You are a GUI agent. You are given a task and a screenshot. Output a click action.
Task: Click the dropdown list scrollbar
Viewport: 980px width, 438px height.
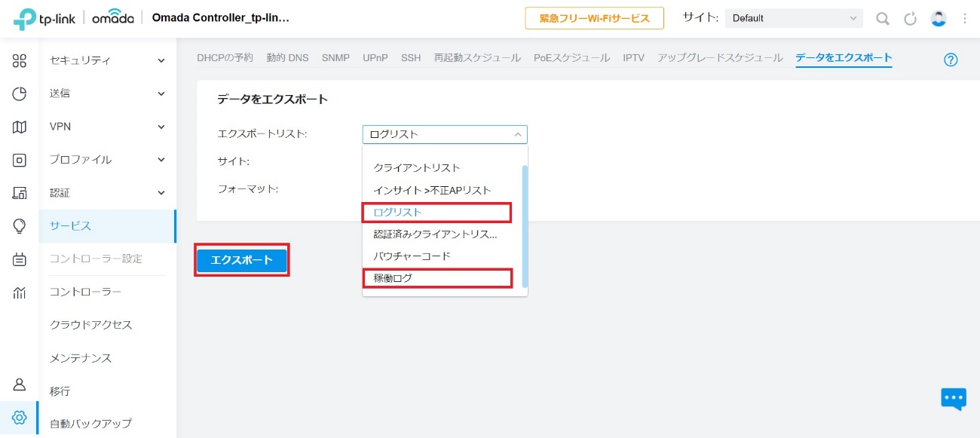[525, 226]
